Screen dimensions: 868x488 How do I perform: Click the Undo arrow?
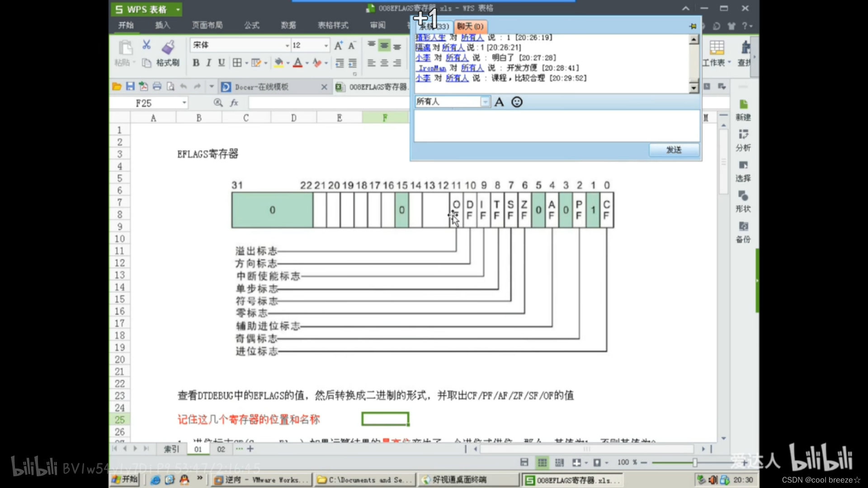pos(184,86)
